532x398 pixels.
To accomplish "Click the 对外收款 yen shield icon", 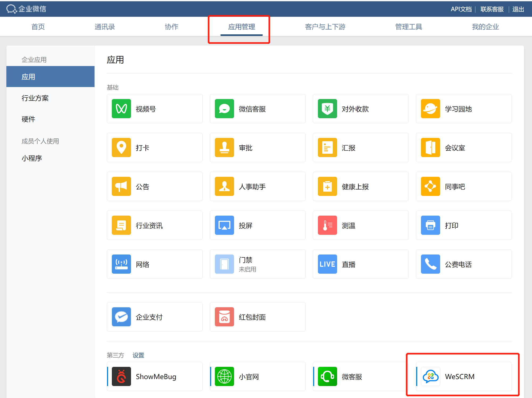I will (x=328, y=109).
